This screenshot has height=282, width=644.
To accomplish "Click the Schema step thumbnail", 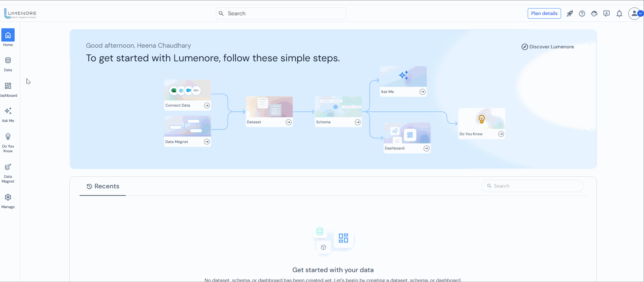I will tap(338, 107).
